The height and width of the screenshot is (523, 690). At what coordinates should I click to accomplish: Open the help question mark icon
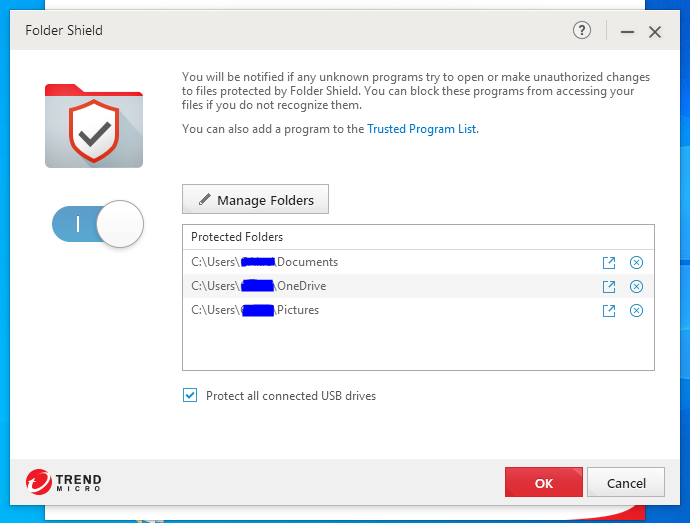(x=582, y=30)
